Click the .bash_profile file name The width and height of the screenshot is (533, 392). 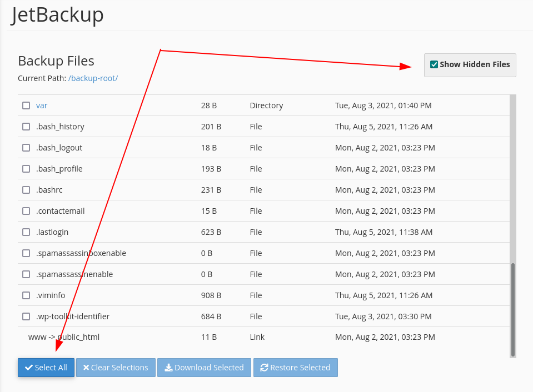tap(59, 169)
